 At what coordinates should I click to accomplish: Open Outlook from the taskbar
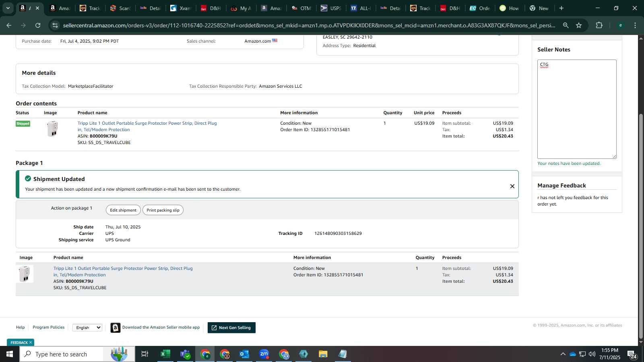pos(244,354)
